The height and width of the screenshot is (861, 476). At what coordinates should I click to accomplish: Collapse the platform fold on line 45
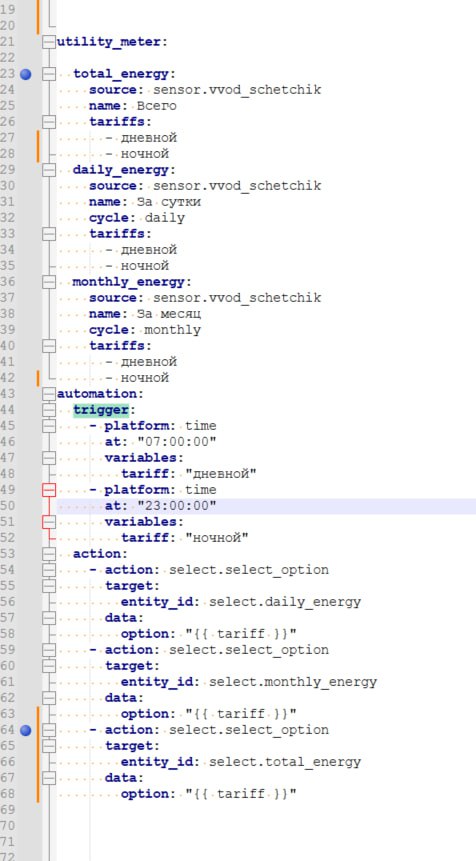coord(49,426)
